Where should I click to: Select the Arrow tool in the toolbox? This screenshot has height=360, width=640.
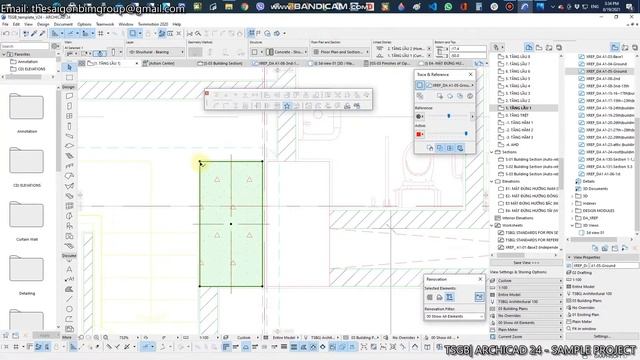tap(69, 67)
